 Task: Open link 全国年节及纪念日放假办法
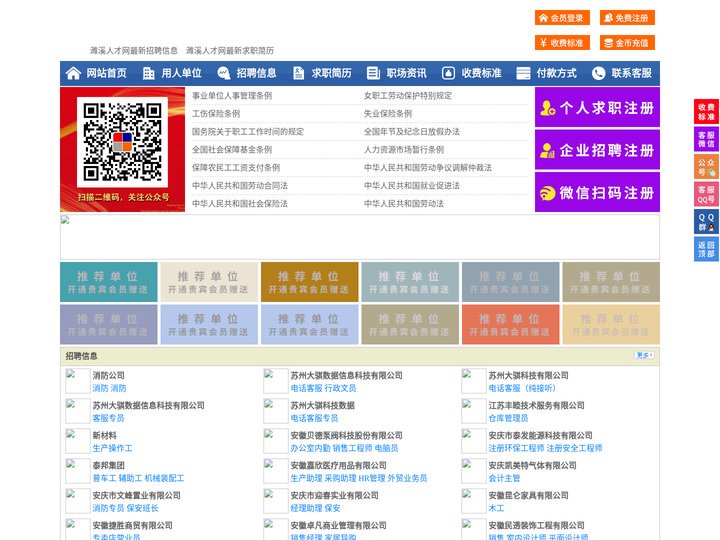(x=412, y=131)
